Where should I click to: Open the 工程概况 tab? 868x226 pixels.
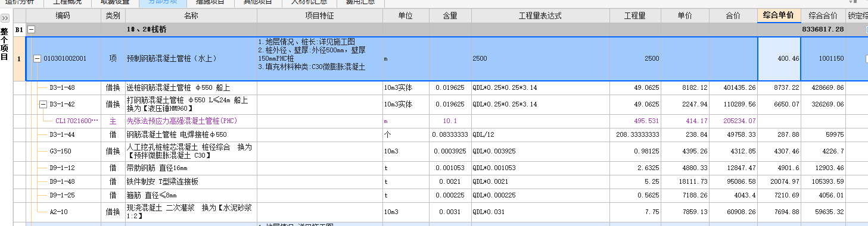point(67,2)
